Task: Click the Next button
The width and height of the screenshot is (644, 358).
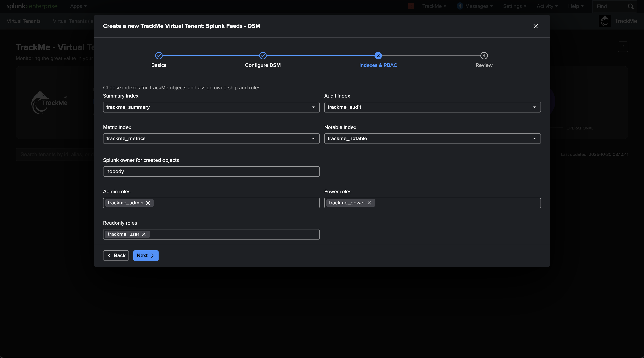Action: (146, 255)
